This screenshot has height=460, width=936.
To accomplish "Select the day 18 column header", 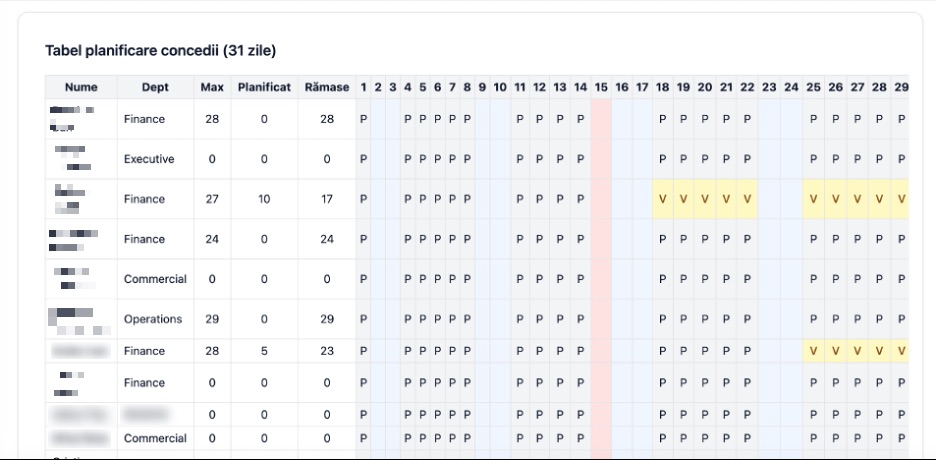I will tap(662, 87).
